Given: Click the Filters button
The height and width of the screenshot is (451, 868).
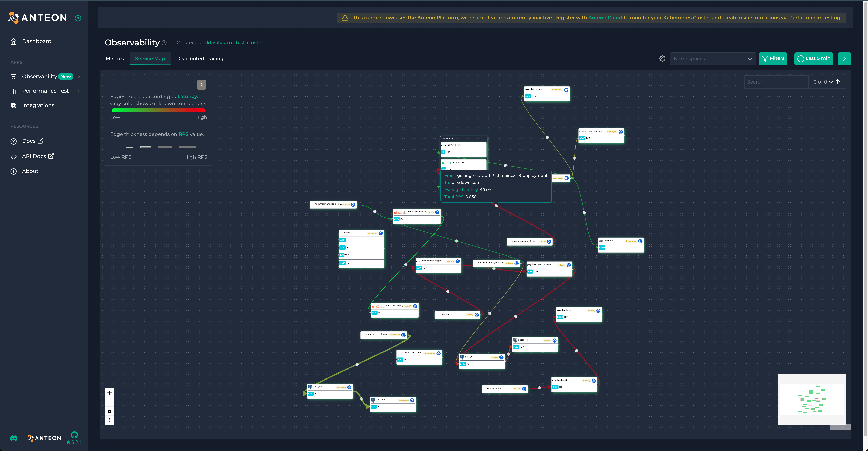Looking at the screenshot, I should click(773, 59).
